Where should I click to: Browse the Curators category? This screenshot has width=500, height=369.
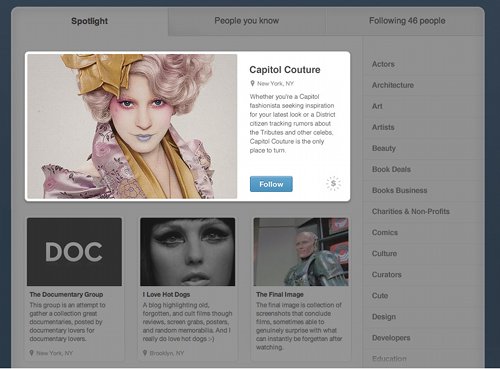(423, 274)
